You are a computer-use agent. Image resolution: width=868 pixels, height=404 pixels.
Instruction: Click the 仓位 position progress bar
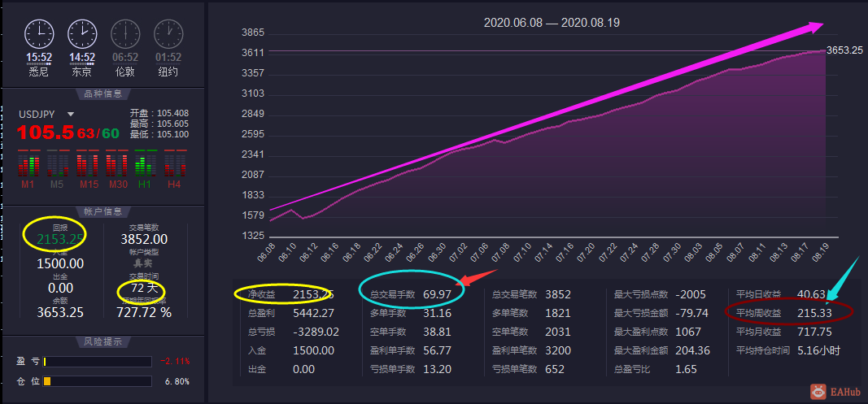pos(98,381)
